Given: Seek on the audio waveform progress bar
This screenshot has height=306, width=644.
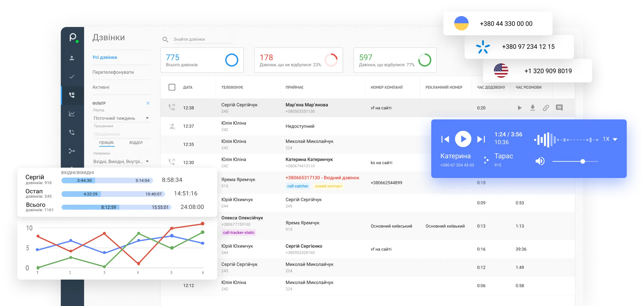Looking at the screenshot, I should tap(566, 140).
